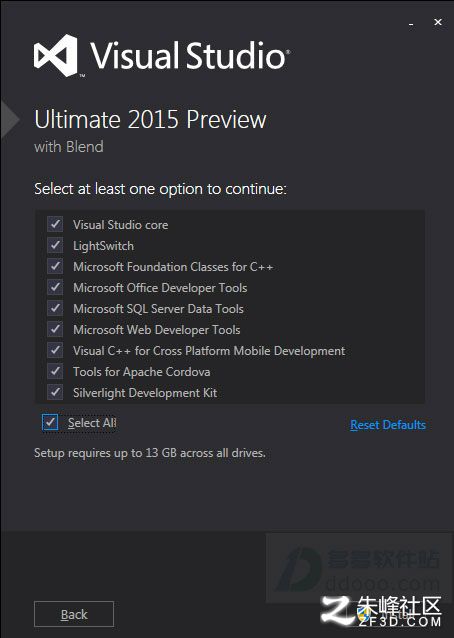Uncheck Silverlight Development Kit option
This screenshot has height=638, width=454.
(x=55, y=392)
